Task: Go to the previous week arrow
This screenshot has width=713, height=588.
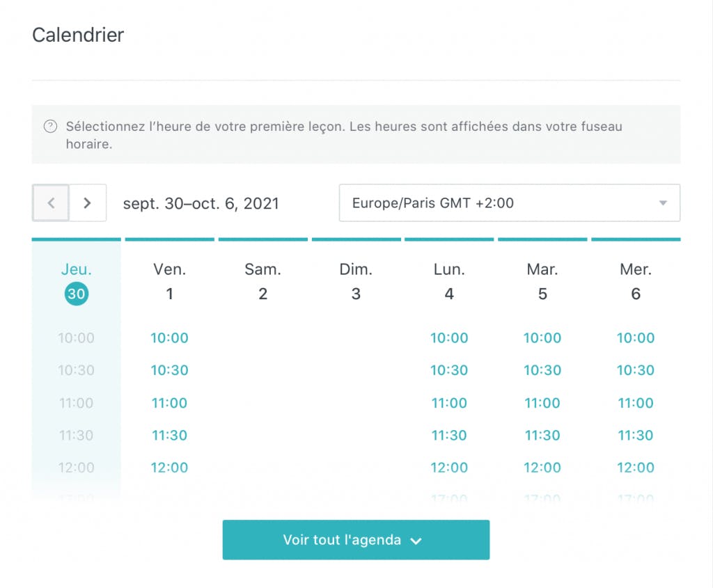Action: 51,203
